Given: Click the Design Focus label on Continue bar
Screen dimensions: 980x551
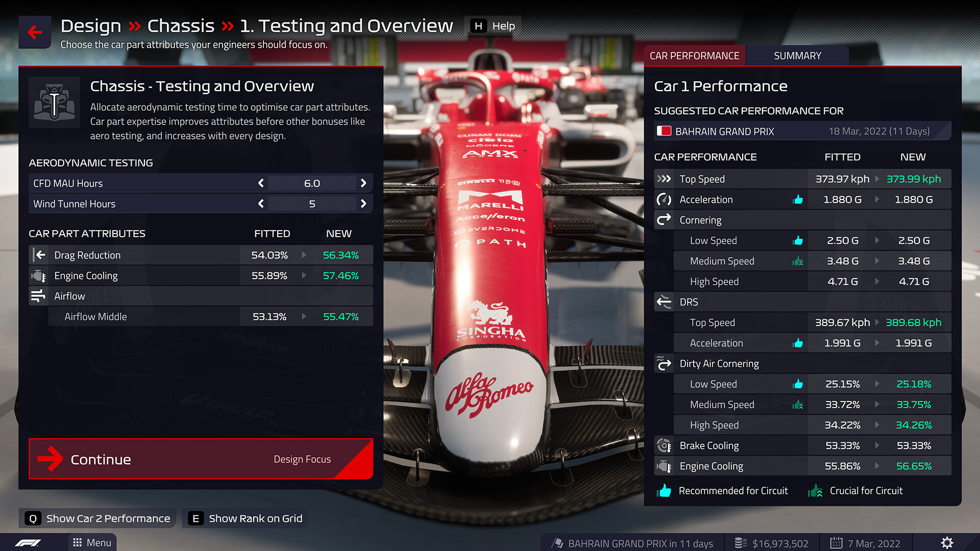Looking at the screenshot, I should click(x=302, y=460).
